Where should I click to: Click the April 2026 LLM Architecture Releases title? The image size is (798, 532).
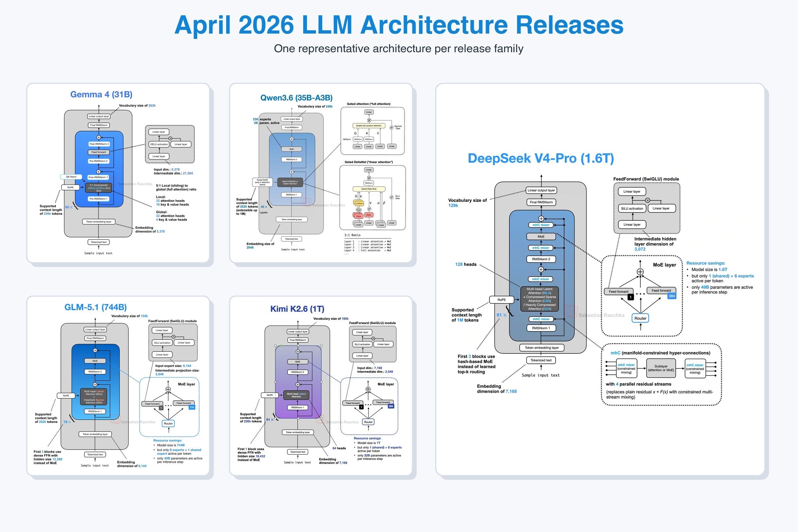399,25
